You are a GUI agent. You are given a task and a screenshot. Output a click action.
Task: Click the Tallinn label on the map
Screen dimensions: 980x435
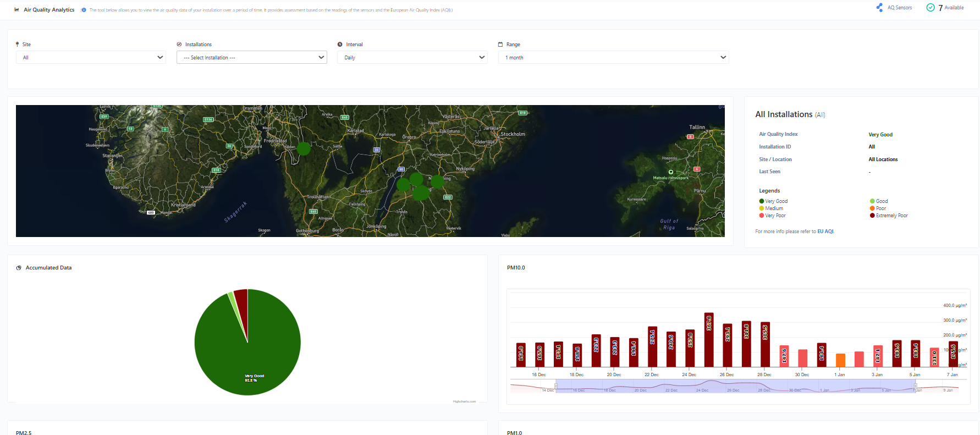pos(697,127)
